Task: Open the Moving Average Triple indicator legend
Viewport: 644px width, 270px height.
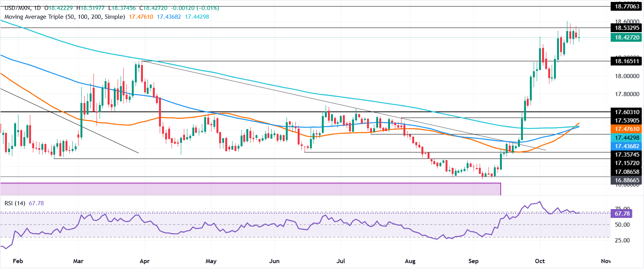Action: pos(65,17)
